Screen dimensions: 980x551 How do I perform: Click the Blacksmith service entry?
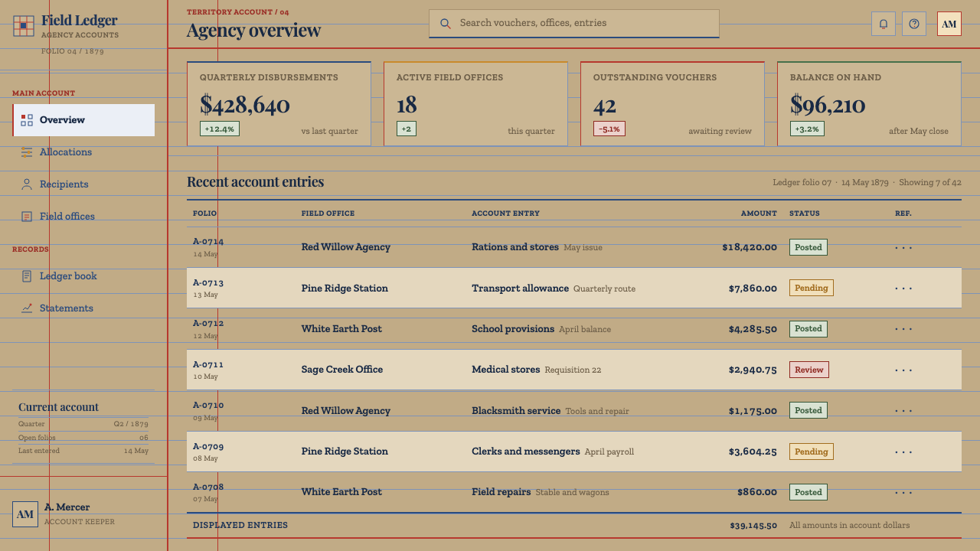[516, 411]
